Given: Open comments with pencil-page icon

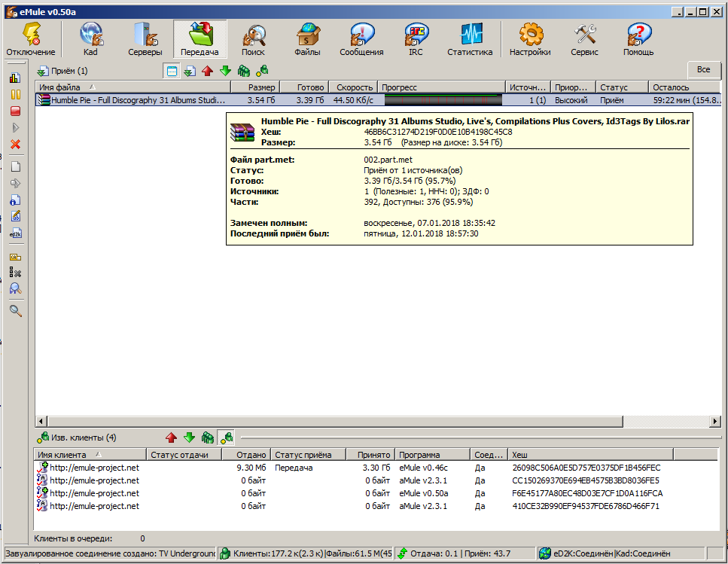Looking at the screenshot, I should 15,216.
